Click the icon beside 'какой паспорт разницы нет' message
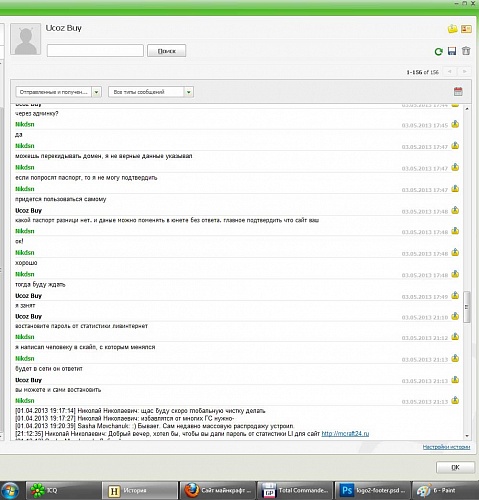Image resolution: width=479 pixels, height=500 pixels. (x=455, y=210)
